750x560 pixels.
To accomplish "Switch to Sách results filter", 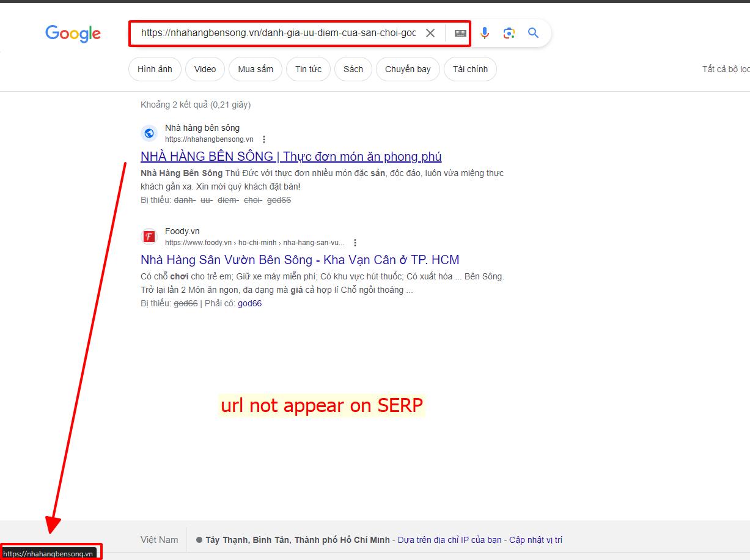I will (353, 69).
